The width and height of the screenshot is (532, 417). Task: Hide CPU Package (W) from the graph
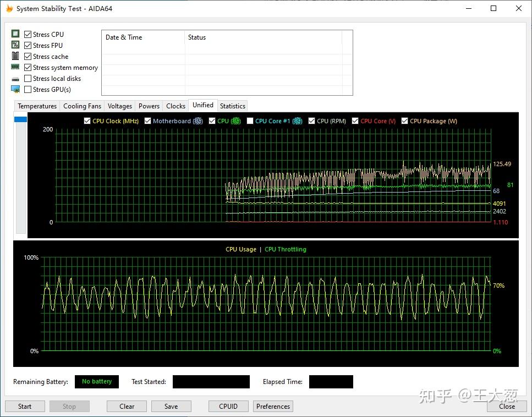(x=405, y=121)
